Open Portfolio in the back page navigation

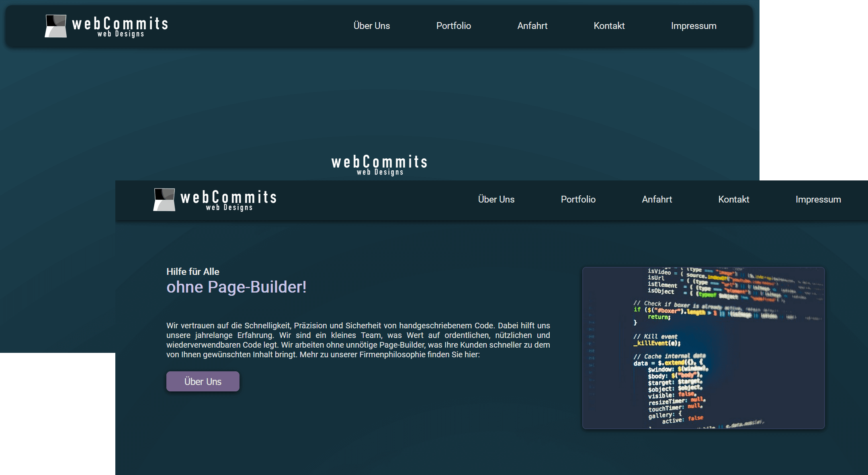pyautogui.click(x=454, y=26)
